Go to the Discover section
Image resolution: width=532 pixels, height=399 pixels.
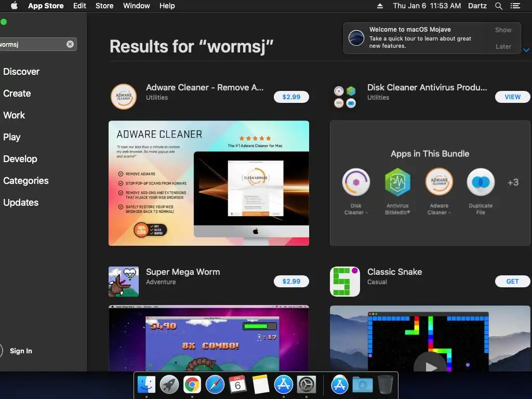[x=21, y=72]
